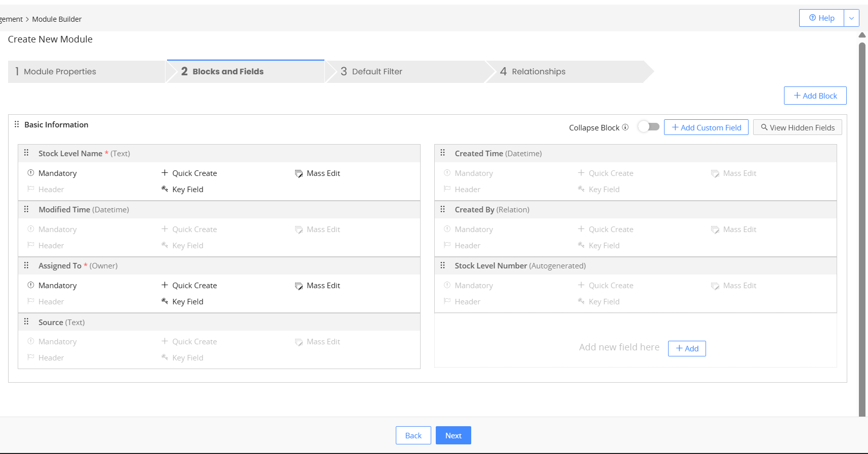The image size is (868, 454).
Task: Open the dropdown arrow beside Help
Action: tap(851, 18)
